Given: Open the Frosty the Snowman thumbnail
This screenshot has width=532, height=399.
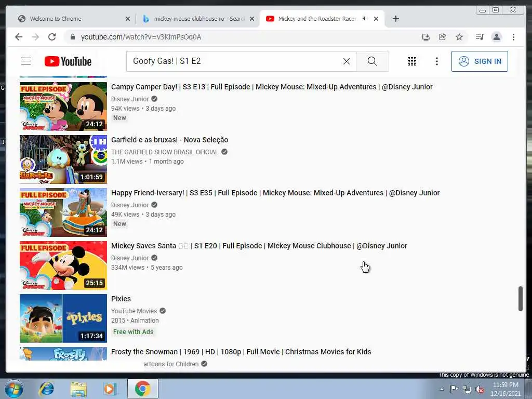Looking at the screenshot, I should coord(63,353).
